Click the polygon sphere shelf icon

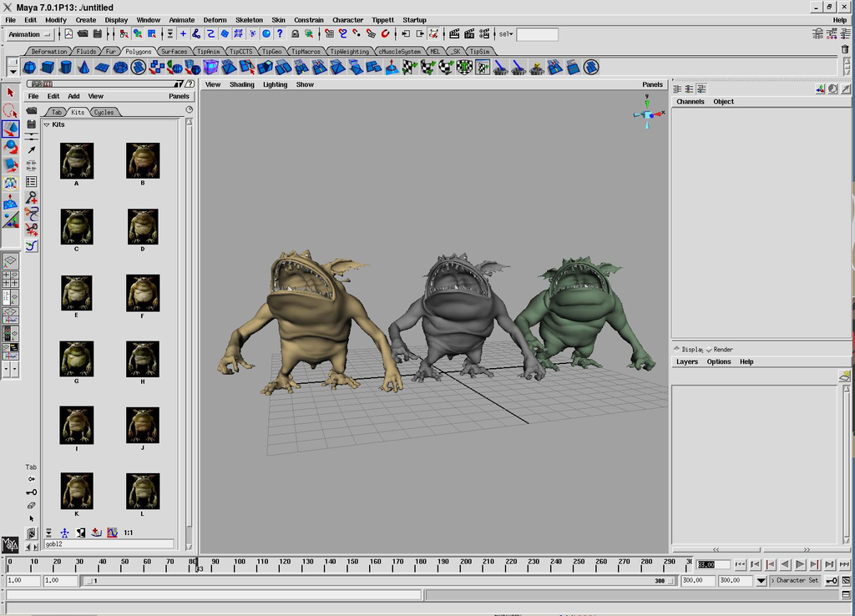pos(29,68)
